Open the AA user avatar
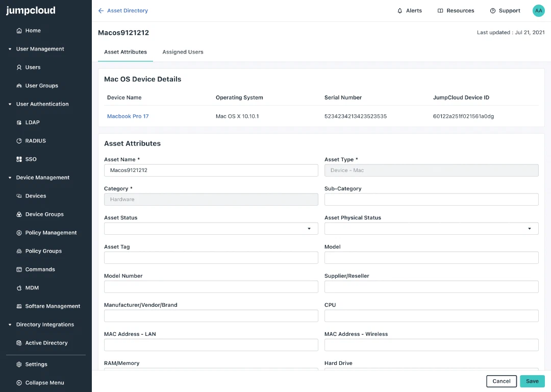This screenshot has width=551, height=392. point(538,11)
